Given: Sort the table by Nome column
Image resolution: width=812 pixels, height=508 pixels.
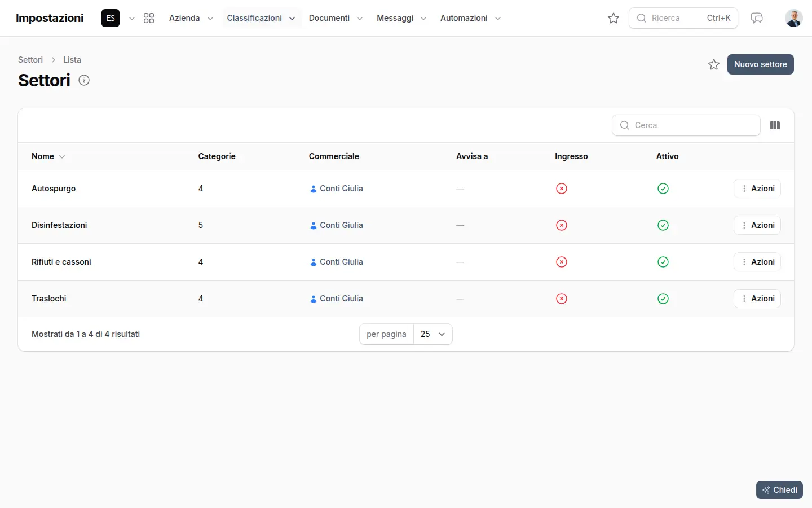Looking at the screenshot, I should coord(48,156).
